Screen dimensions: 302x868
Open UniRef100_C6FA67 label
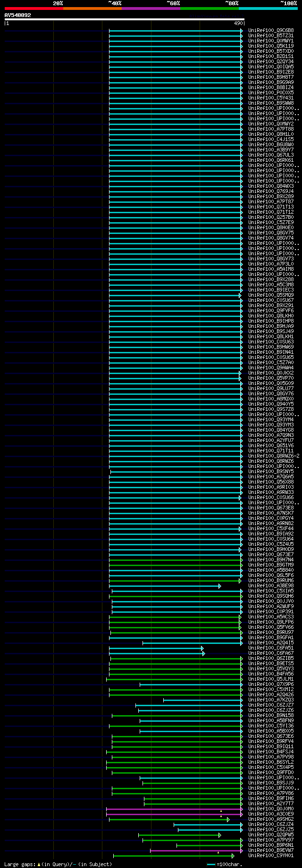[271, 653]
